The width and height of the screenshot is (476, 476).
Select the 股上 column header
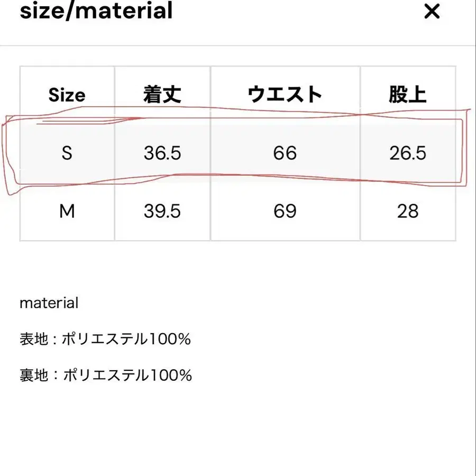pos(407,95)
